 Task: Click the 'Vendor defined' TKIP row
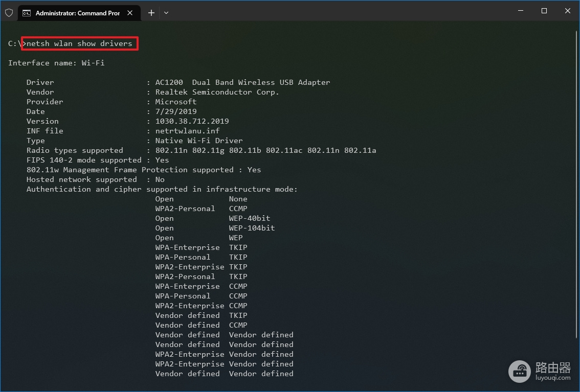click(x=201, y=315)
